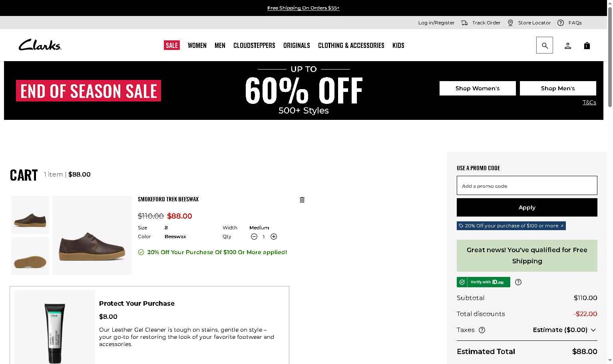Open ID.me help question mark icon

click(x=518, y=282)
